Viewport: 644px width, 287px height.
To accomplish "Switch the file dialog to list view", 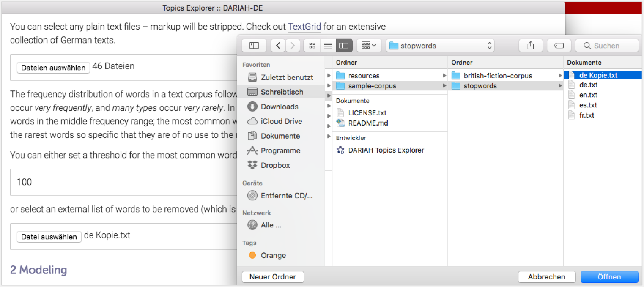I will [x=328, y=46].
